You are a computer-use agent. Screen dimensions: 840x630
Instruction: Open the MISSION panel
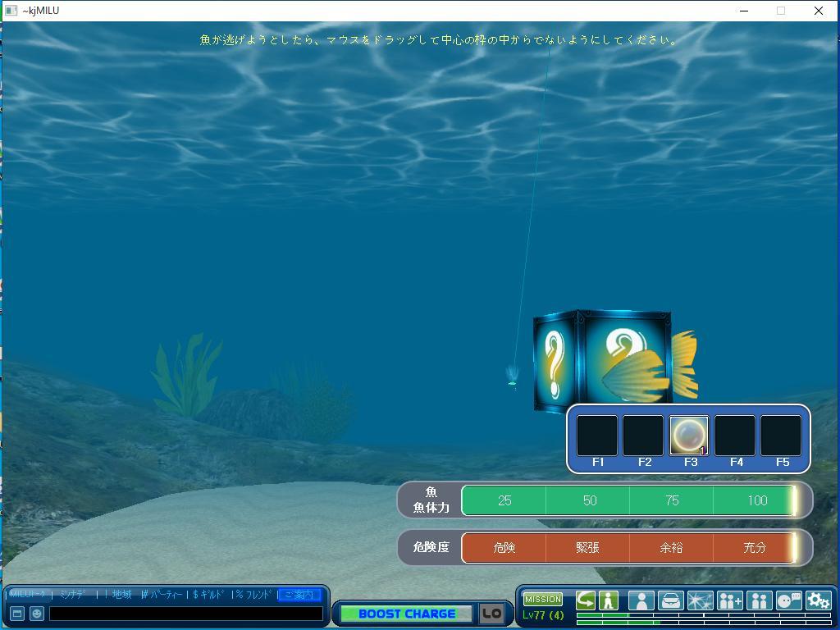[x=543, y=600]
